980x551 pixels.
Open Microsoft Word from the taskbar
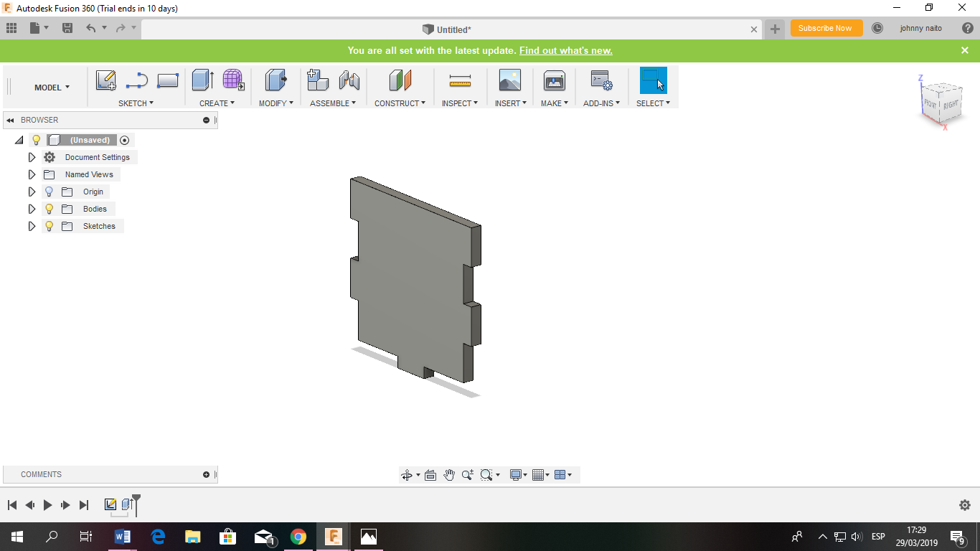[123, 537]
